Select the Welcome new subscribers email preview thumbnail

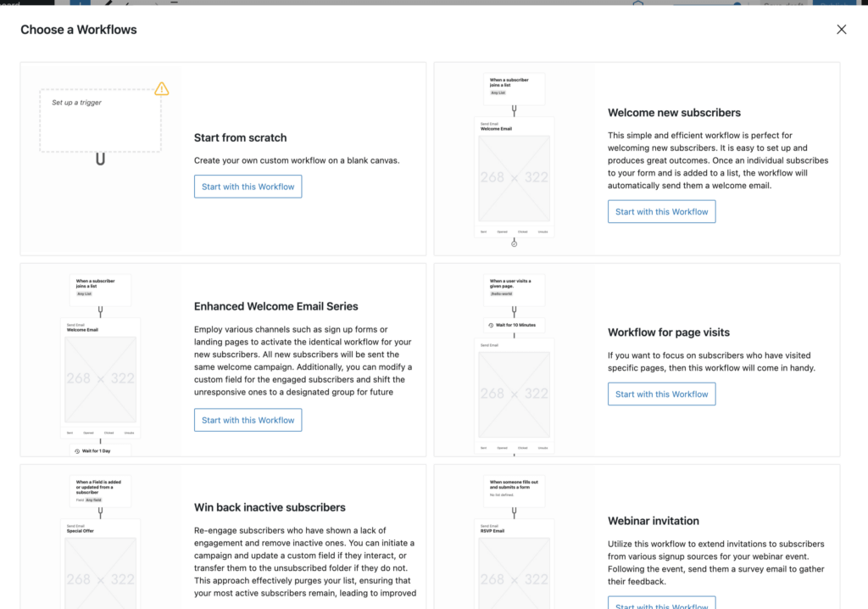point(514,178)
